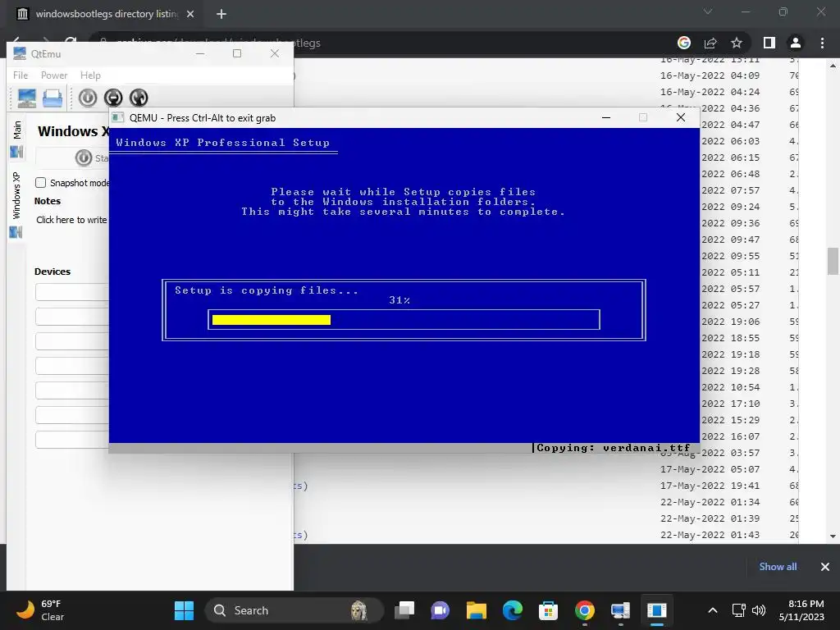The height and width of the screenshot is (630, 840).
Task: Open Microsoft Edge from the taskbar
Action: click(x=512, y=610)
